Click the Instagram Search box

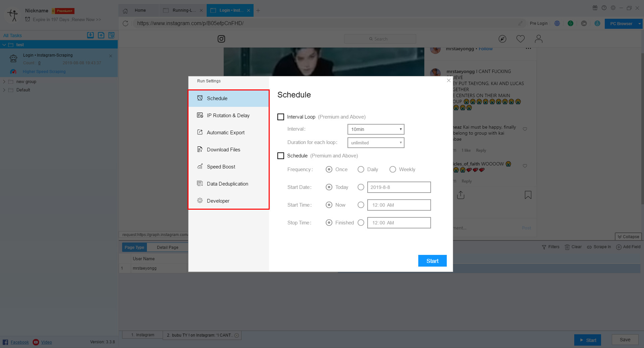tap(380, 39)
